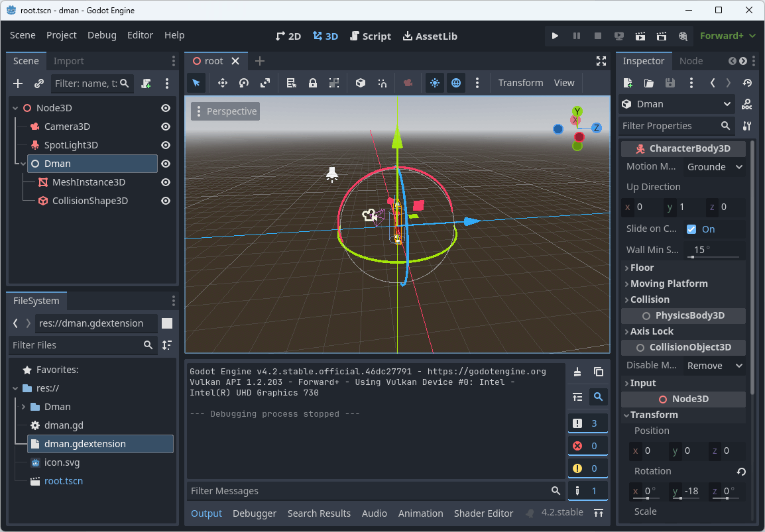Lock the selected node with padlock icon
The height and width of the screenshot is (532, 765).
[x=313, y=83]
